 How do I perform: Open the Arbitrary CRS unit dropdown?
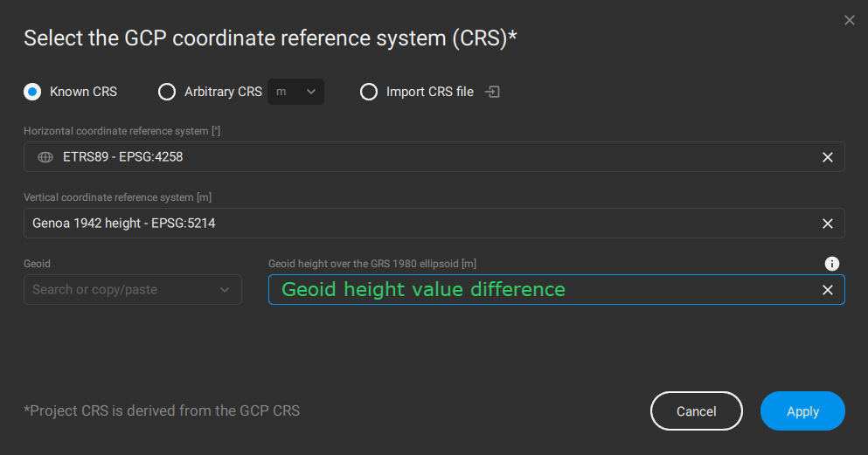pos(295,92)
